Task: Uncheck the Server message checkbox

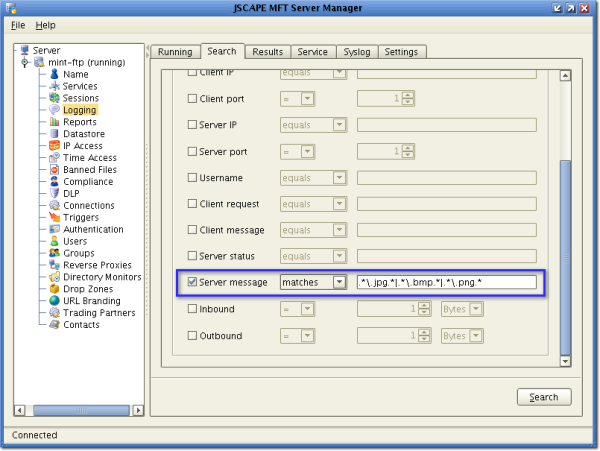Action: click(192, 282)
